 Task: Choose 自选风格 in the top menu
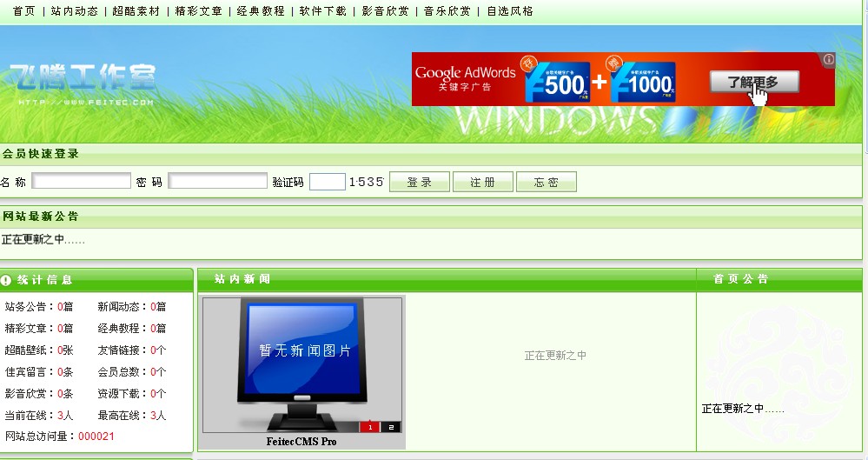pyautogui.click(x=510, y=11)
